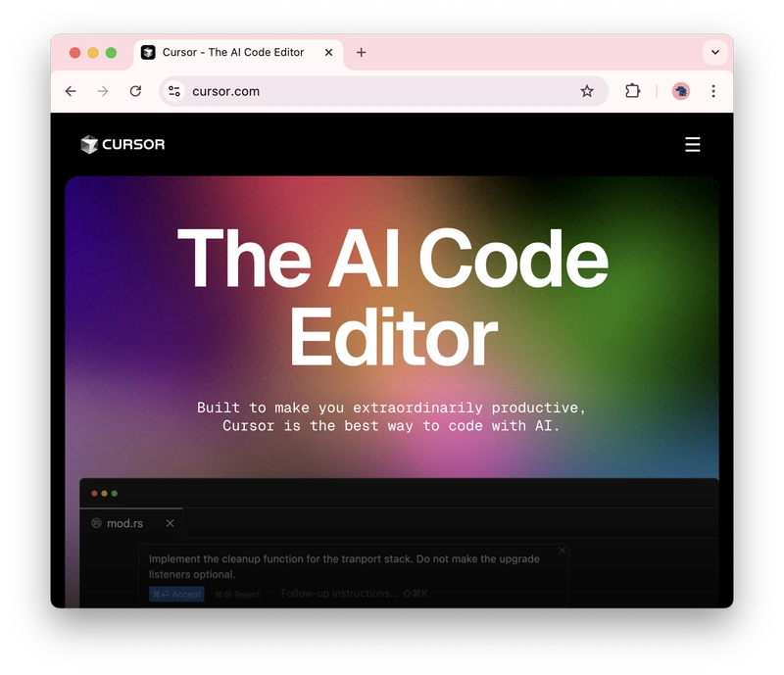Click the Rust file icon beside mod.rs

tap(96, 523)
